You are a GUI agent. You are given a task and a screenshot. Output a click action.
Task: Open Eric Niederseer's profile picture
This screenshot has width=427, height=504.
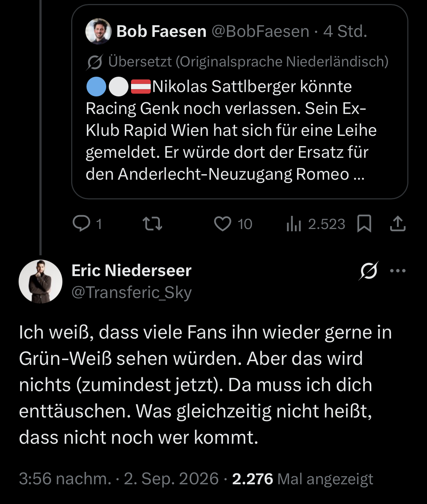41,282
